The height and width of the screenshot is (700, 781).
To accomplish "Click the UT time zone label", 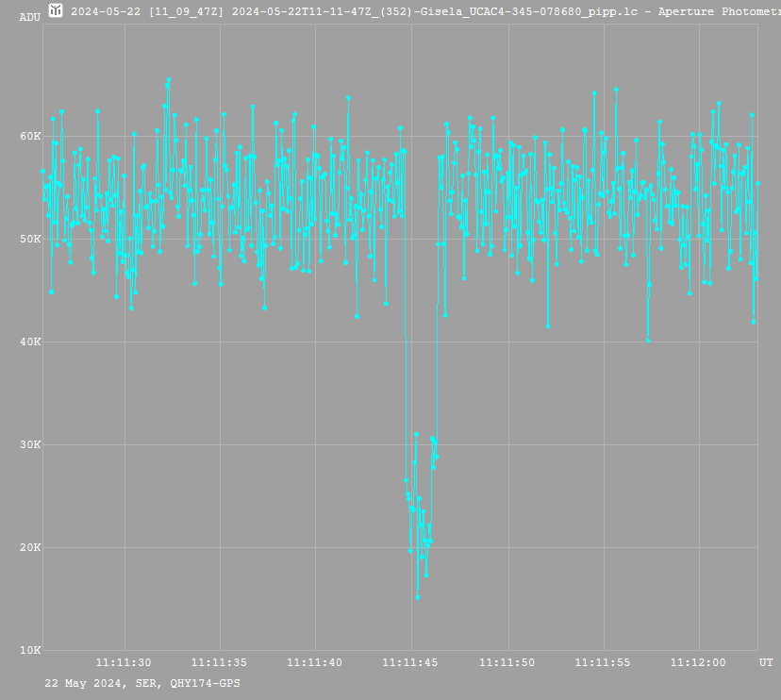I will [766, 662].
